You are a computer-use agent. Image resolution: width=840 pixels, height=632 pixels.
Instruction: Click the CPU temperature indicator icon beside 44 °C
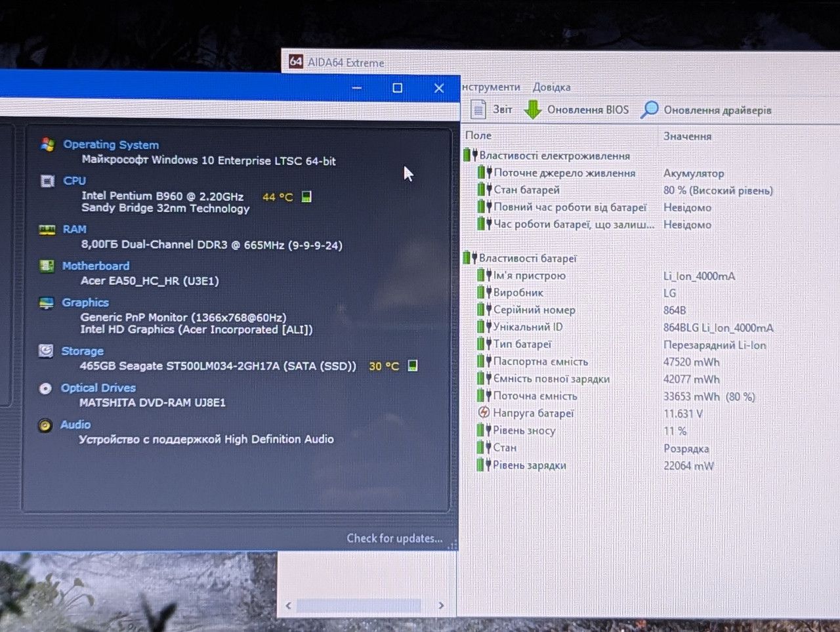(x=306, y=196)
